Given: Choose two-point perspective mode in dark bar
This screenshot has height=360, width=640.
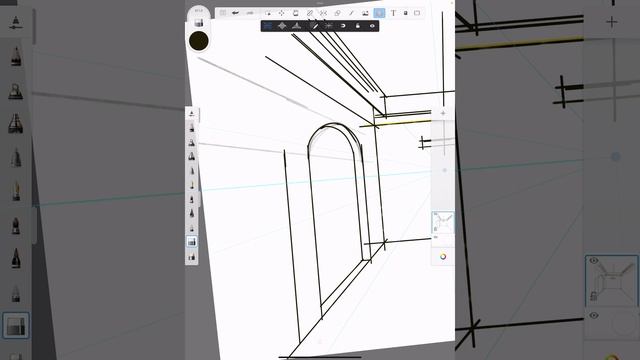Looking at the screenshot, I should [282, 26].
